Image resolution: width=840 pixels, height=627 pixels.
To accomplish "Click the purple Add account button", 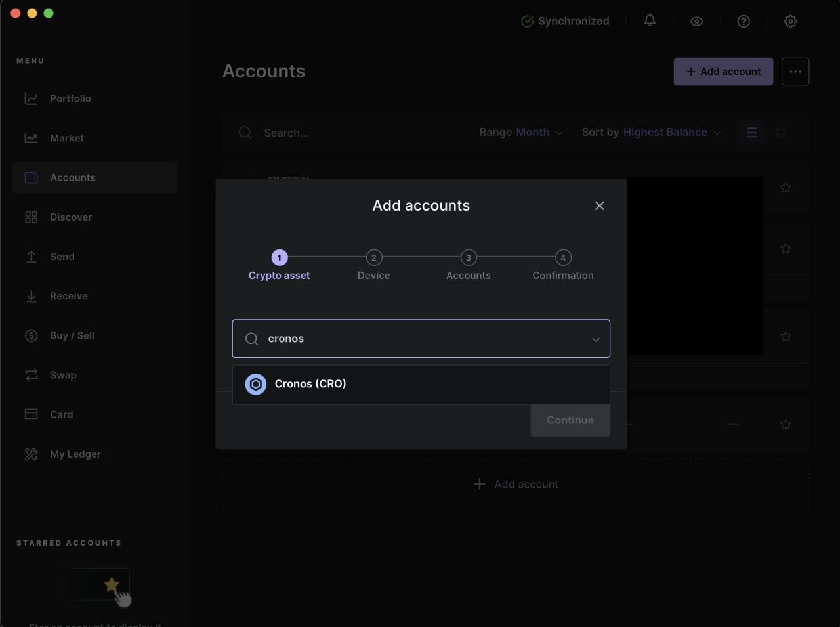I will click(x=723, y=72).
